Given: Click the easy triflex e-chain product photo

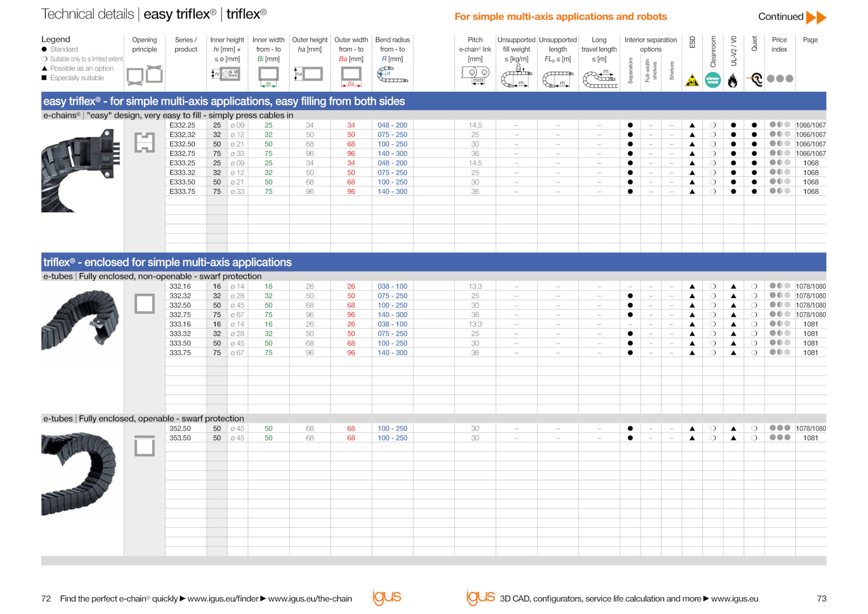Looking at the screenshot, I should pyautogui.click(x=81, y=170).
